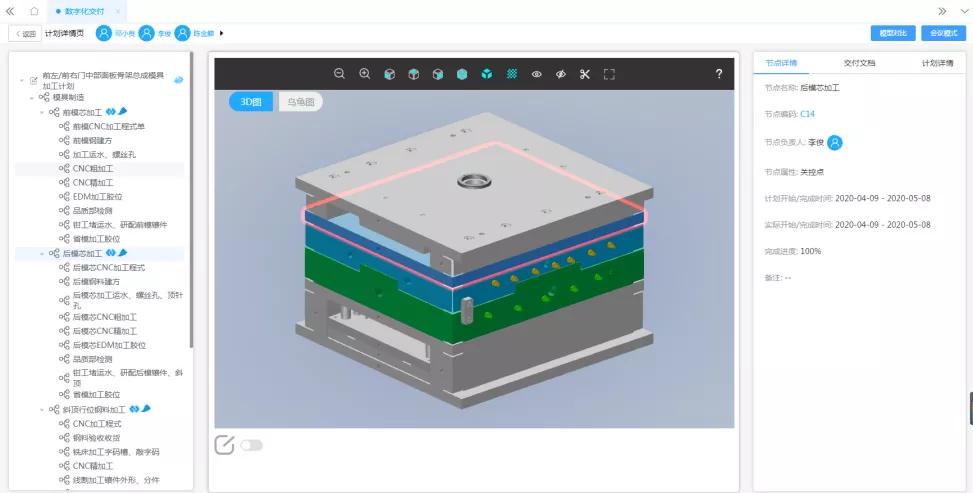Viewport: 973px width, 493px height.
Task: Click the edit icon before root plan name
Action: point(34,80)
